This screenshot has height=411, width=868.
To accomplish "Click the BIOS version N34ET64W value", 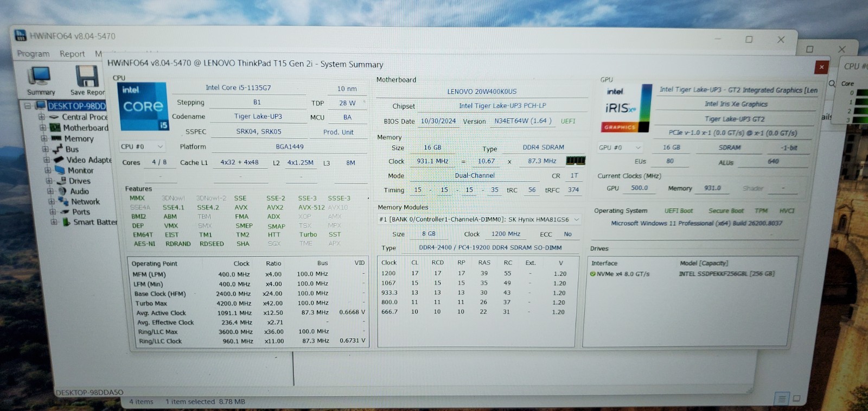I will coord(522,121).
